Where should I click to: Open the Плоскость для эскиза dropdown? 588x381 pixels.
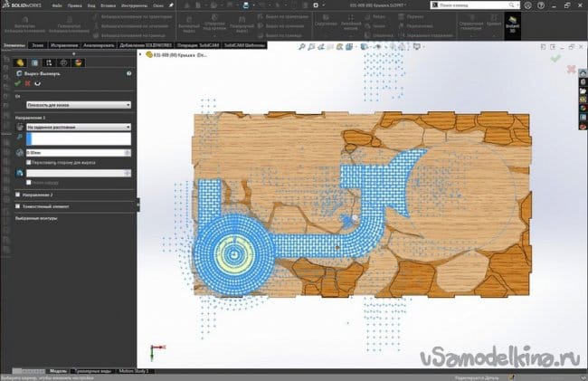(78, 104)
